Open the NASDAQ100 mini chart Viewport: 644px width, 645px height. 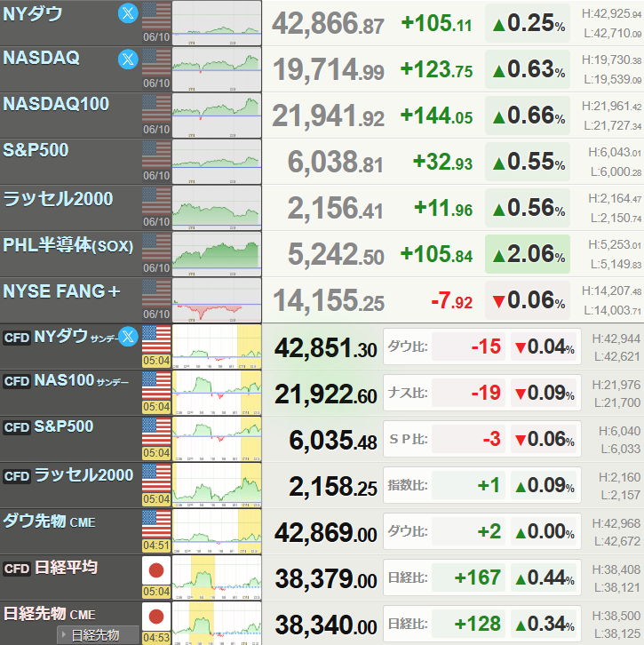point(217,115)
